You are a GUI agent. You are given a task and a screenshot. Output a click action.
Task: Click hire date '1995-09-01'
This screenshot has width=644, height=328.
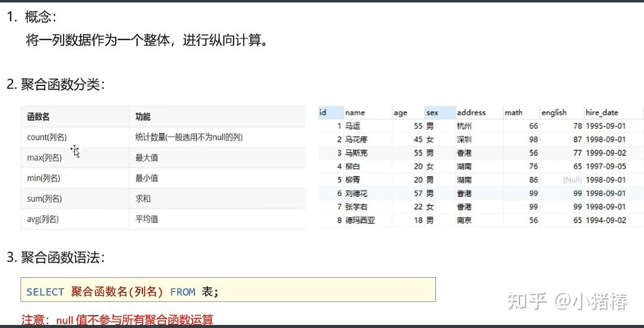coord(606,126)
